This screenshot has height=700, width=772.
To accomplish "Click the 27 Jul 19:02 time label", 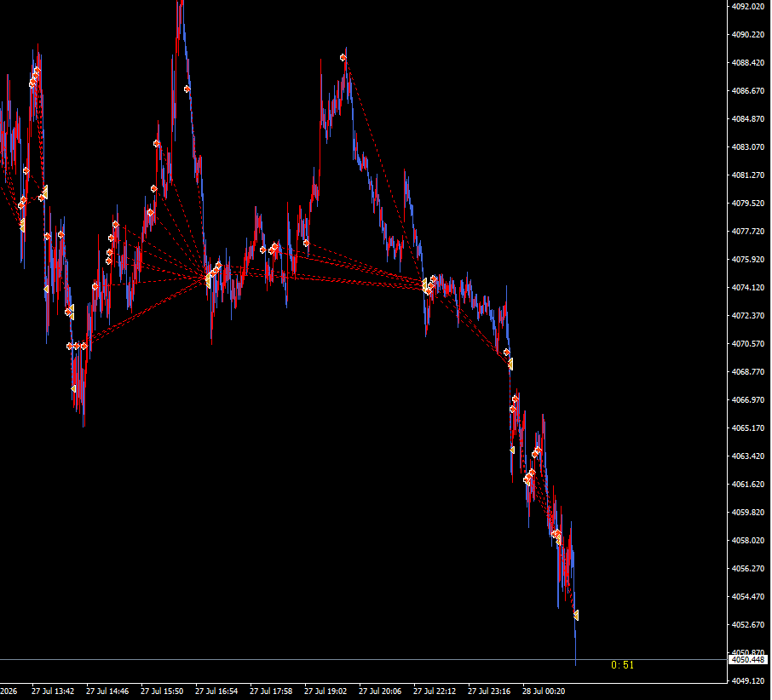I will click(326, 691).
